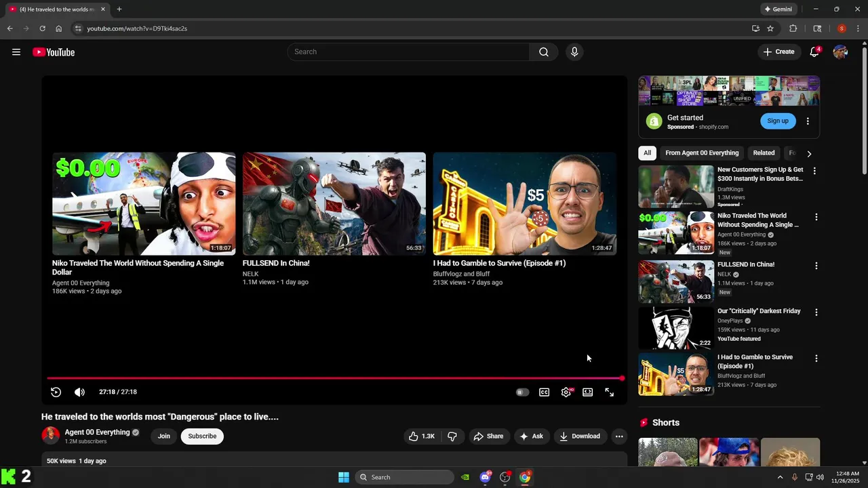868x488 pixels.
Task: Focus the YouTube search field
Action: coord(409,52)
